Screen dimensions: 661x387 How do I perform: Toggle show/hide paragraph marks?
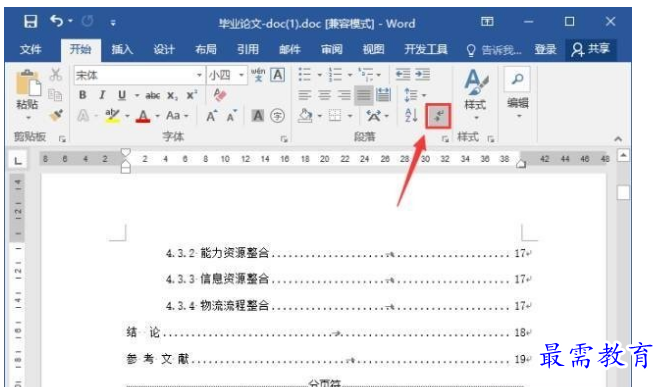tap(438, 116)
